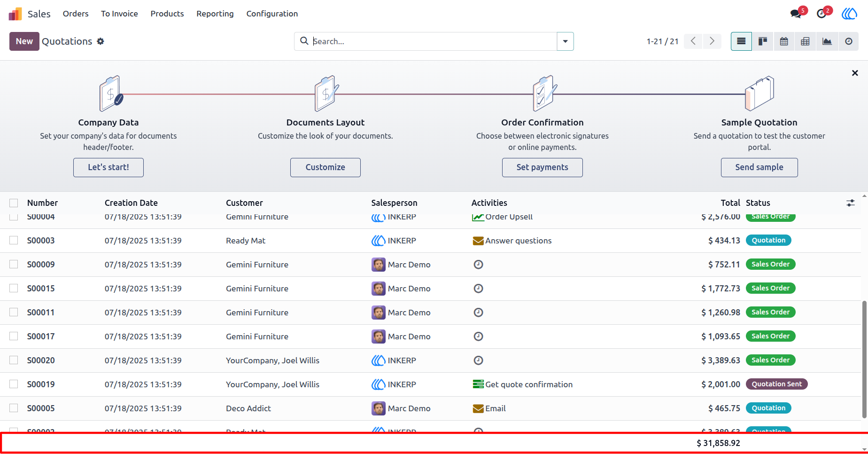Switch to Kanban view
Screen dimensions: 868x454
pos(763,41)
